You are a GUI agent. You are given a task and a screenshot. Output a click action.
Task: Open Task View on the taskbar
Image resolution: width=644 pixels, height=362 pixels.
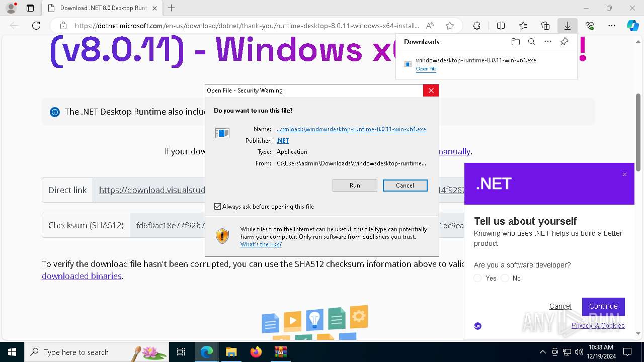[181, 352]
